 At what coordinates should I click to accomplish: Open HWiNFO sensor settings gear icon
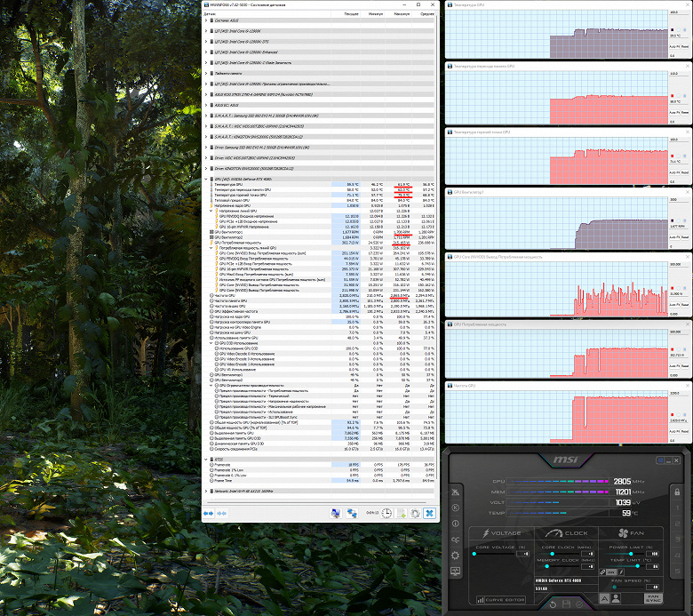pyautogui.click(x=415, y=514)
